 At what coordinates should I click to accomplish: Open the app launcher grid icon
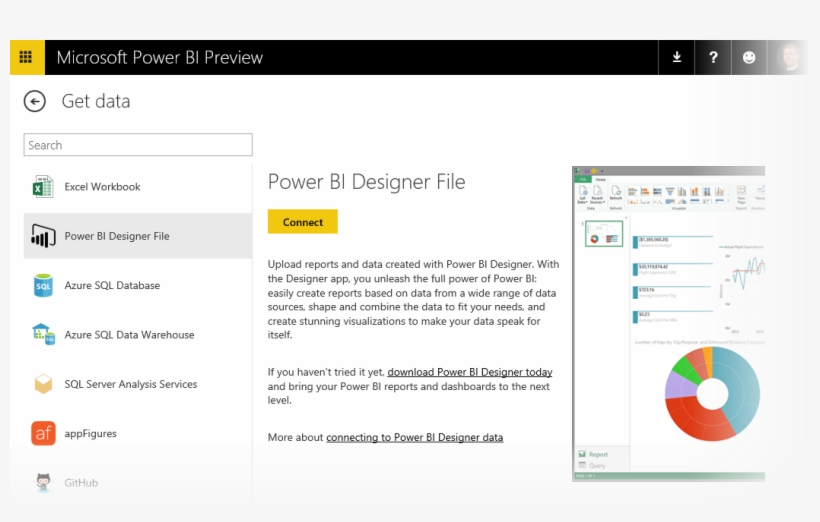(x=27, y=57)
